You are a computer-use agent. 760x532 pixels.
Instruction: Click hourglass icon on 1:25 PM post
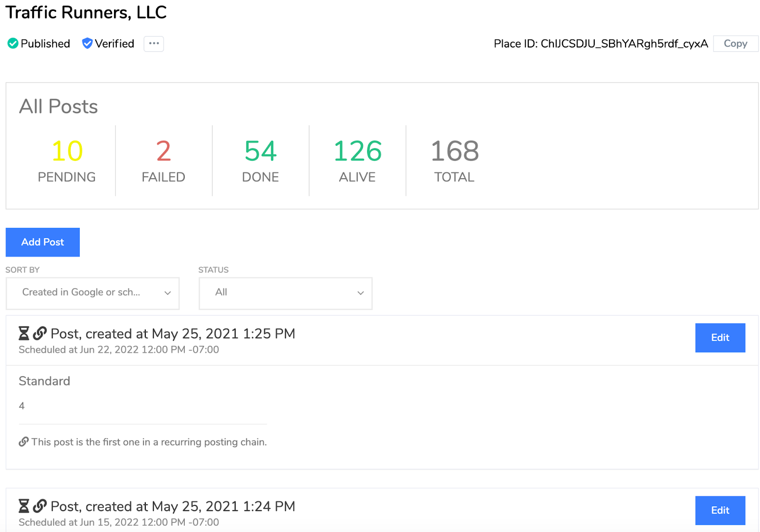point(24,333)
